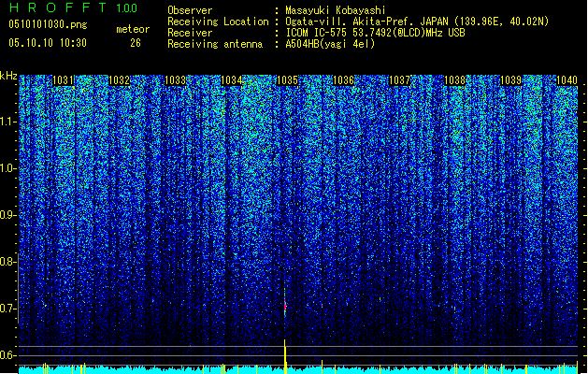Click the A504HB(yagi 4el) antenna text
Image resolution: width=588 pixels, height=374 pixels.
point(330,44)
